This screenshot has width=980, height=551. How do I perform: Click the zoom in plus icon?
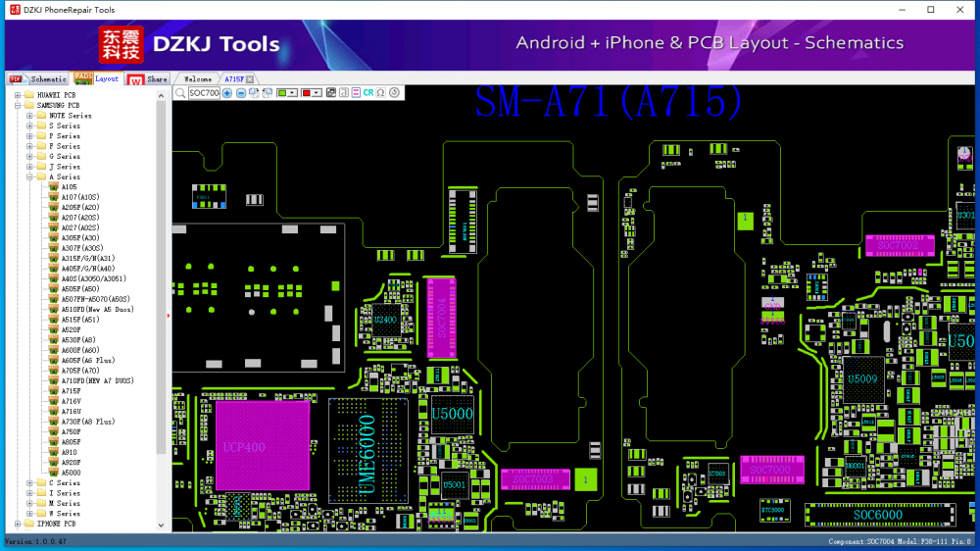[x=227, y=93]
